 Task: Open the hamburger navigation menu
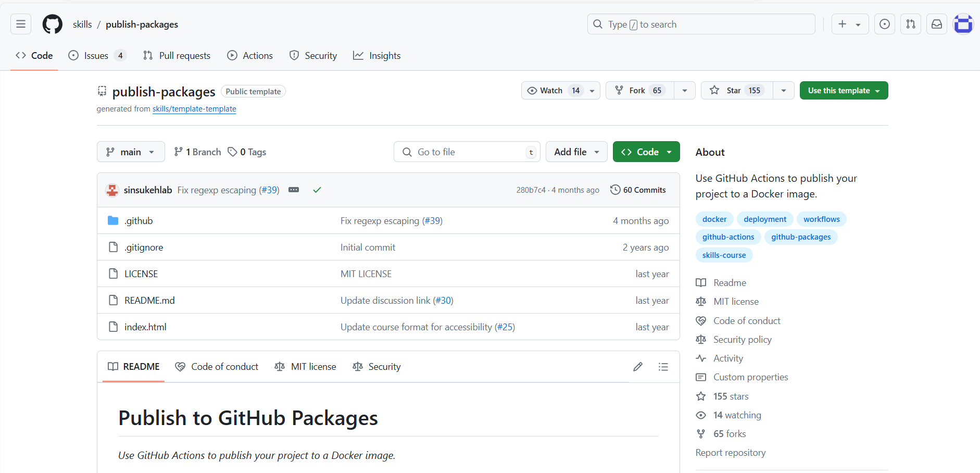pos(20,24)
